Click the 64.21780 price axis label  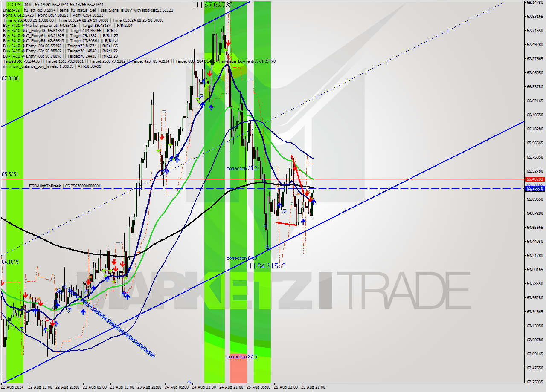click(x=535, y=255)
